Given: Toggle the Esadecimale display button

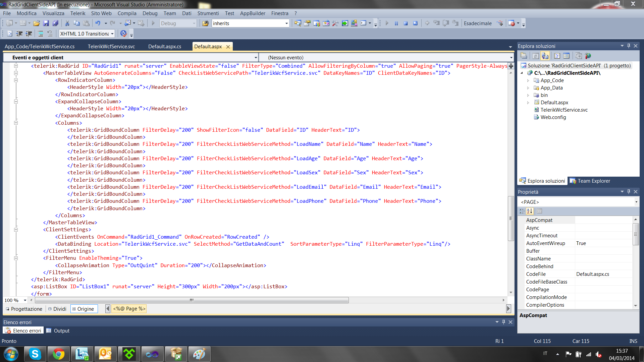Looking at the screenshot, I should click(478, 23).
